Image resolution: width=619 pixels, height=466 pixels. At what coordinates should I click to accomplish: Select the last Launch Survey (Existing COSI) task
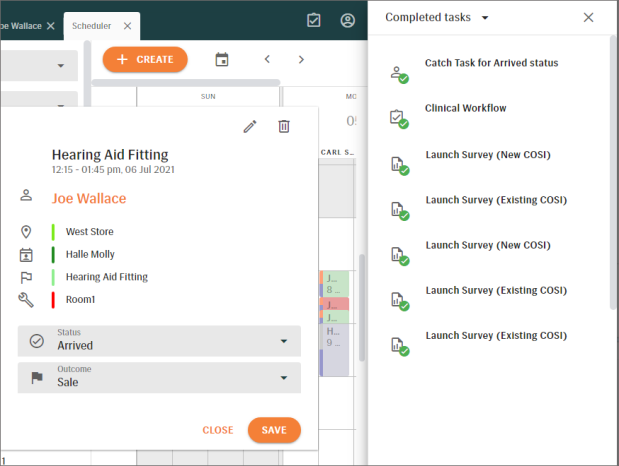tap(496, 336)
